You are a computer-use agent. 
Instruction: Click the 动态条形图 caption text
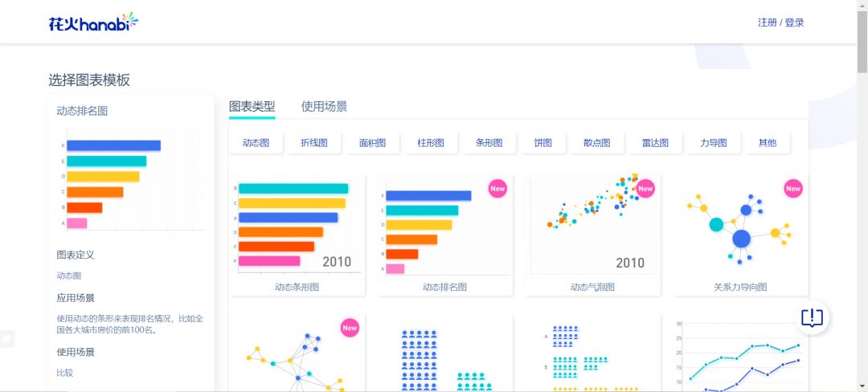[297, 288]
